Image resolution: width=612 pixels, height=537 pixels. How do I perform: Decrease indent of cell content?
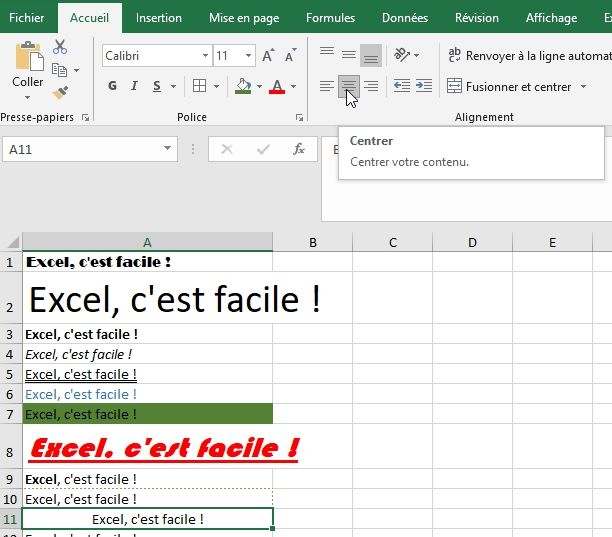click(402, 86)
